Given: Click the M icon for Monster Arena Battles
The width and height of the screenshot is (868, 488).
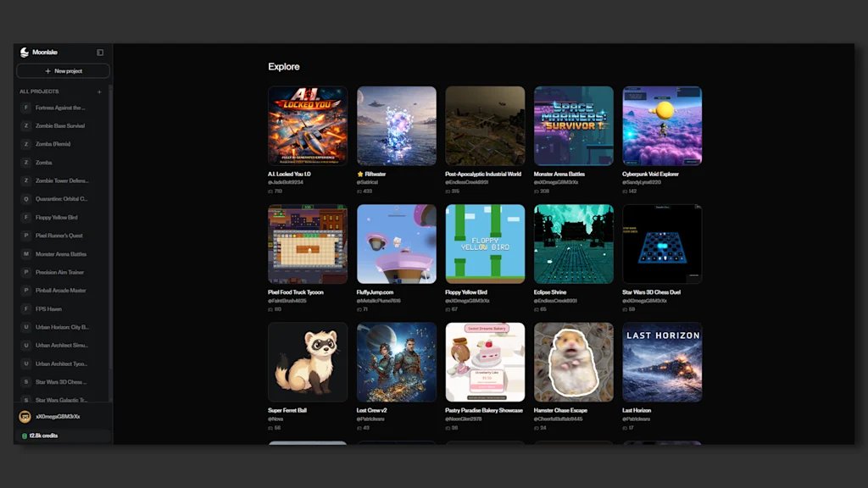Looking at the screenshot, I should [25, 254].
